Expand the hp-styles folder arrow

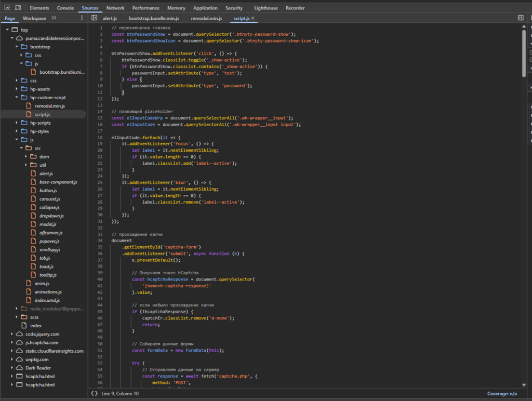[17, 131]
